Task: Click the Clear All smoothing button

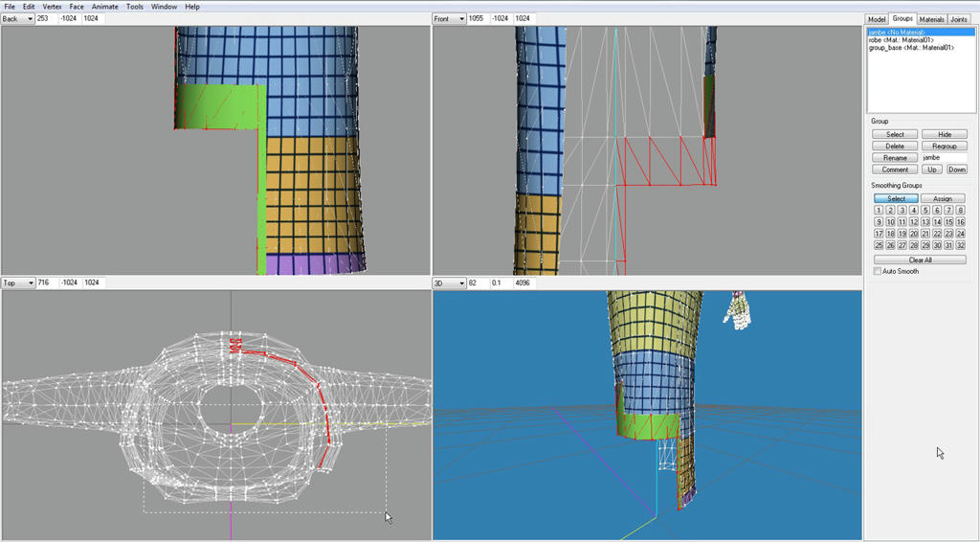Action: click(920, 260)
